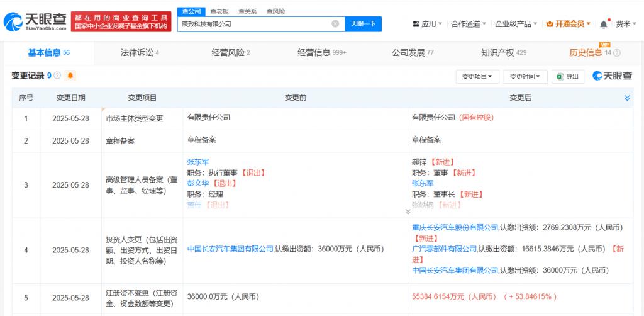
Task: Switch to the 查公司 search tab
Action: coord(191,11)
